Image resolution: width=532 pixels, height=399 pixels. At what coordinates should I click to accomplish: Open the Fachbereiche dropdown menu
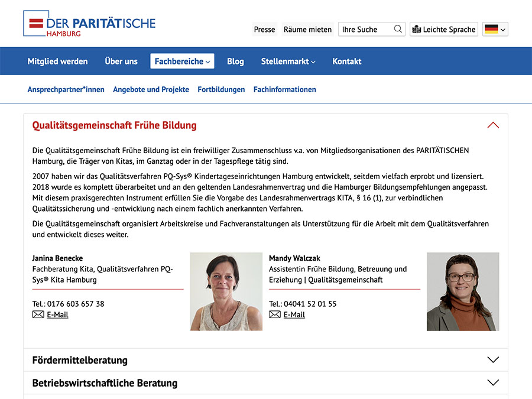(x=182, y=61)
